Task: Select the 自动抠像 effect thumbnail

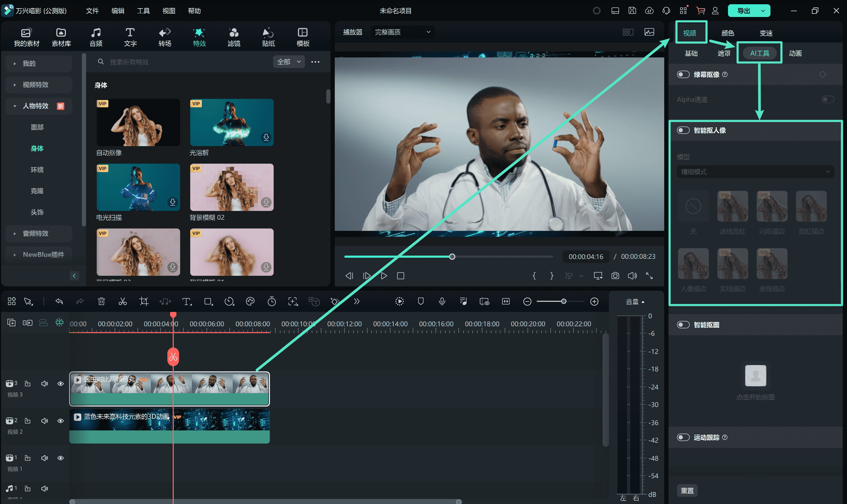Action: 138,122
